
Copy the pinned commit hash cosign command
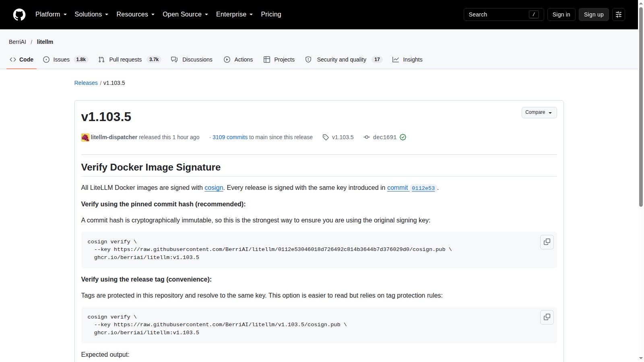tap(547, 242)
